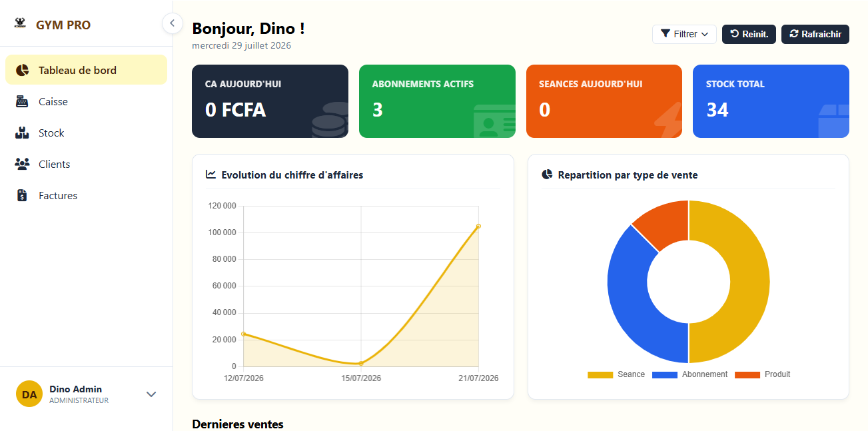Open the Filtrer dropdown
868x431 pixels.
coord(684,34)
